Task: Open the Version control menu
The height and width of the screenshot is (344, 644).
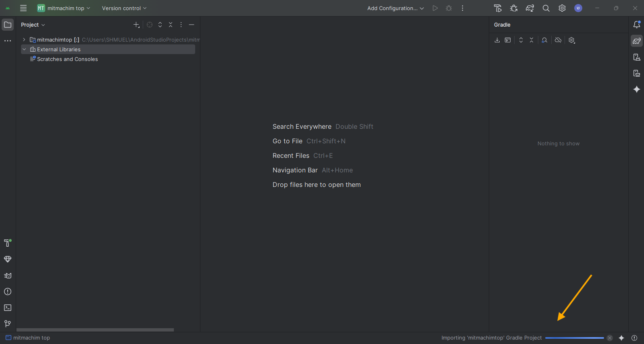Action: pos(124,8)
